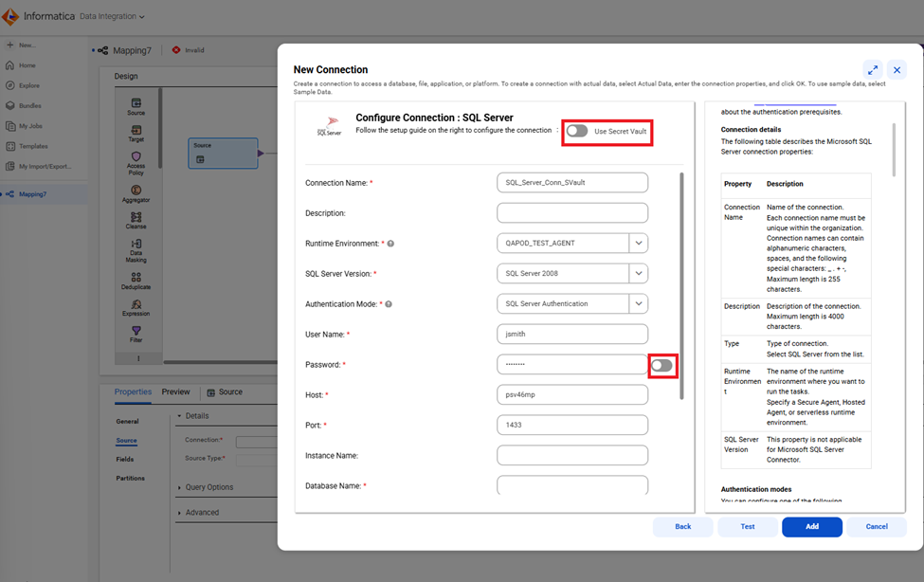Select the Aggregator transformation
This screenshot has width=924, height=582.
pos(136,194)
